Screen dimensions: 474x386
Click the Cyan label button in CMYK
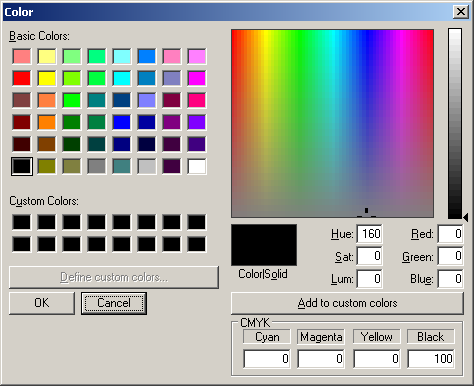267,337
